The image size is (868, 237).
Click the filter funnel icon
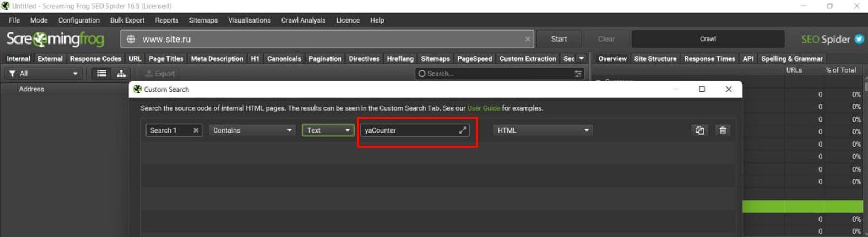(x=12, y=74)
